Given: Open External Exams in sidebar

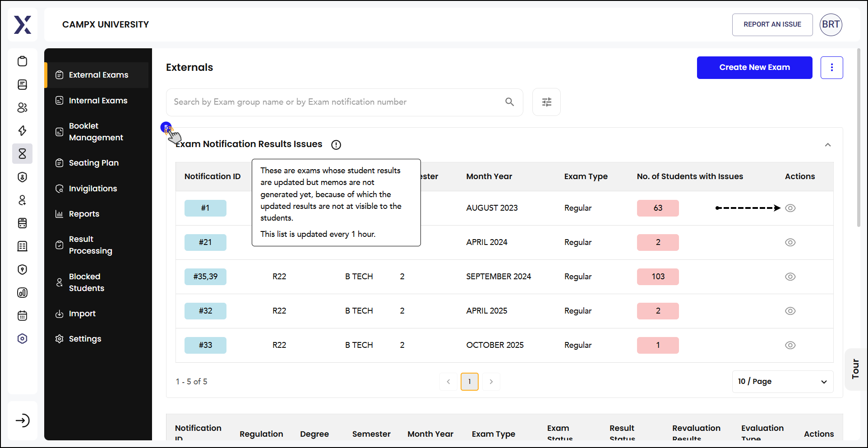Looking at the screenshot, I should [97, 75].
